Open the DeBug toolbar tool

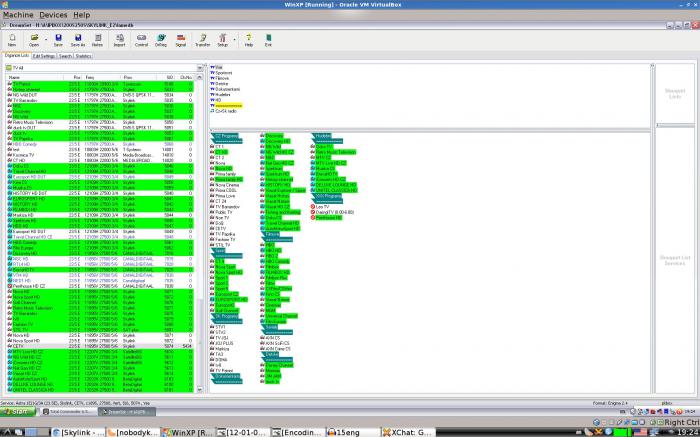pos(161,40)
